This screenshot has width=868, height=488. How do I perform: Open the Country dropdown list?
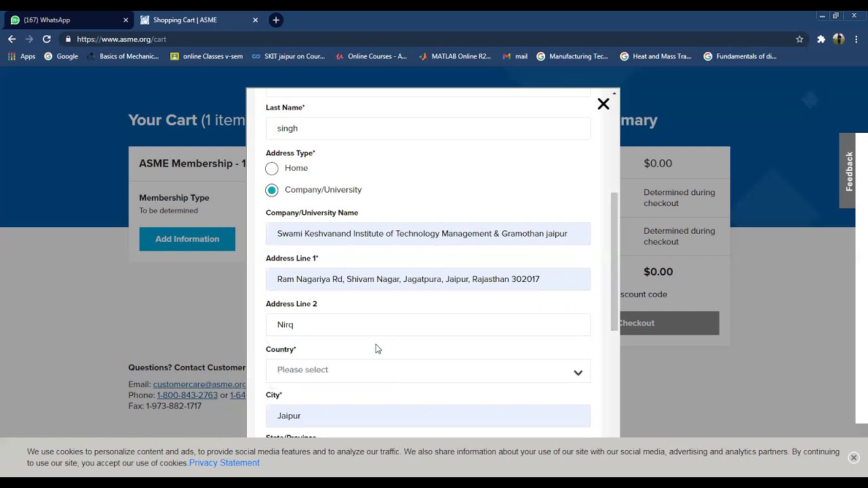[428, 370]
